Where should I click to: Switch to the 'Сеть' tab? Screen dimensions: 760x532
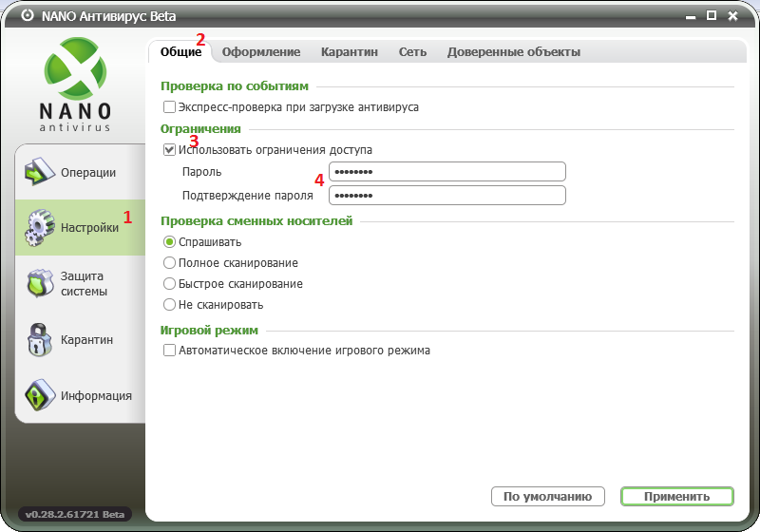pyautogui.click(x=412, y=52)
